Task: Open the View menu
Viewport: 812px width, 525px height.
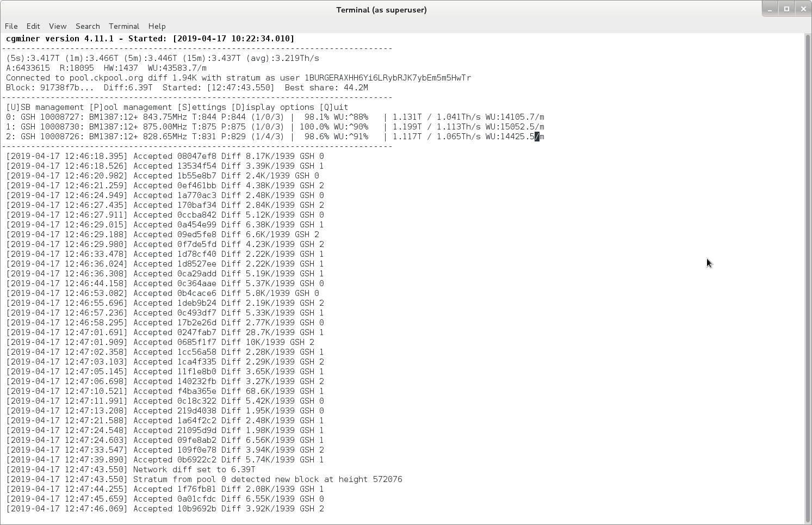Action: pyautogui.click(x=58, y=26)
